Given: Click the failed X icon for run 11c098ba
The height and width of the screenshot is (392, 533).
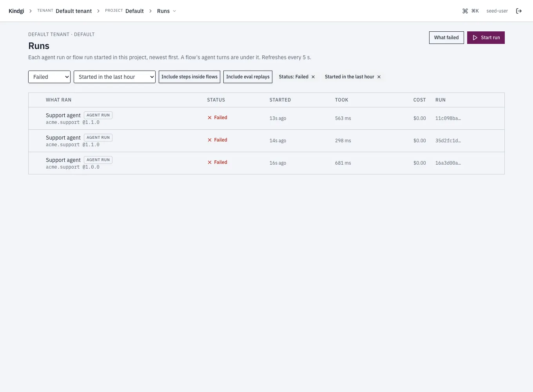Looking at the screenshot, I should coord(210,118).
